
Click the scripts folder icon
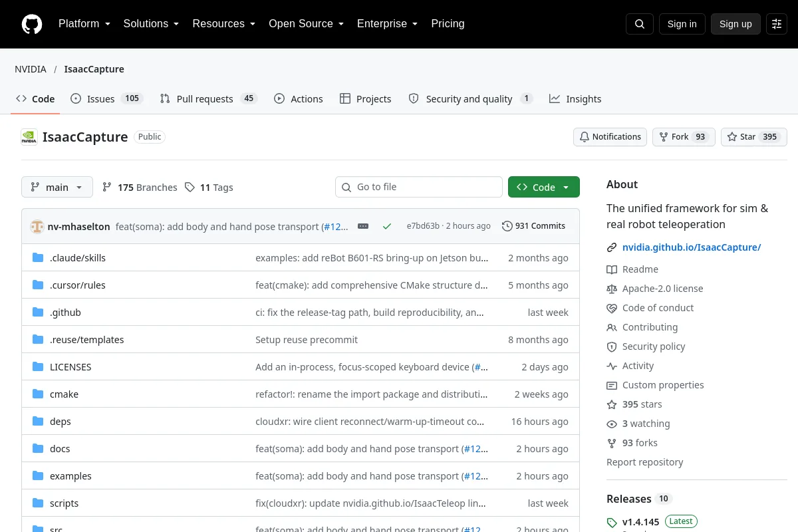coord(38,503)
